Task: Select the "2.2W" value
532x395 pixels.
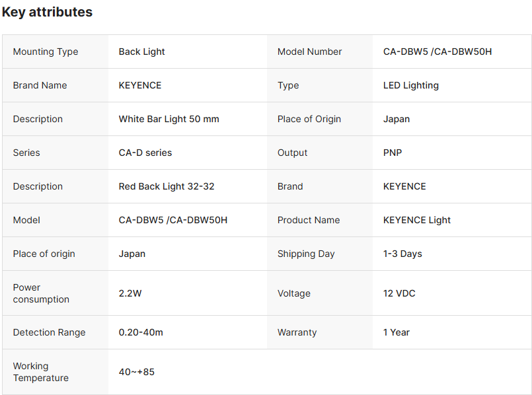Action: (x=130, y=293)
